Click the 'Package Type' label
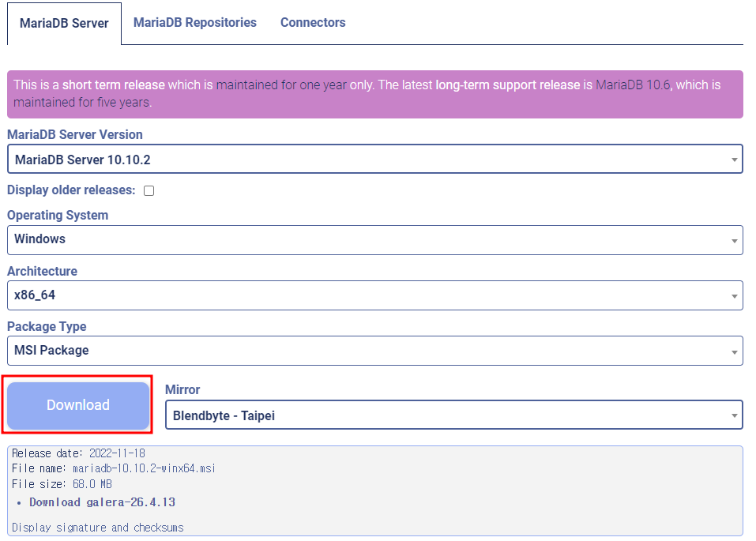 click(47, 326)
